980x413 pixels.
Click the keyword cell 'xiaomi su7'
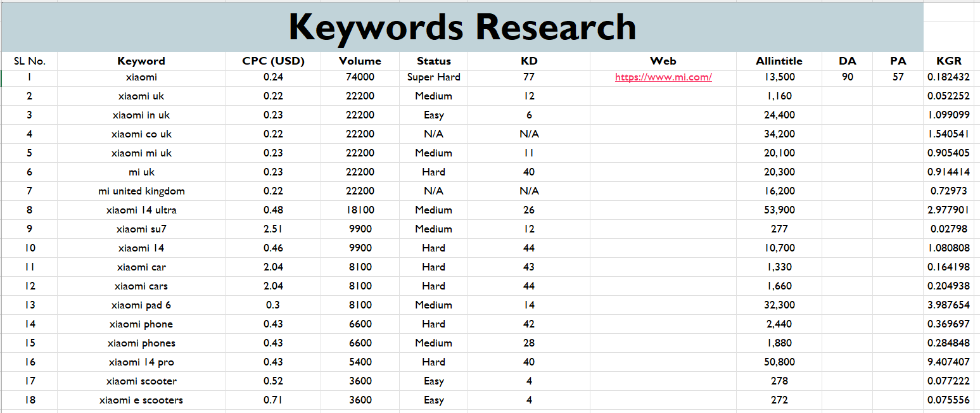tap(141, 229)
